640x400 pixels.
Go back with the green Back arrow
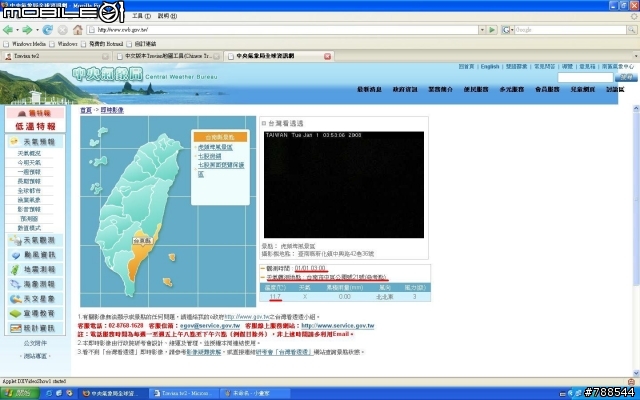pos(8,30)
